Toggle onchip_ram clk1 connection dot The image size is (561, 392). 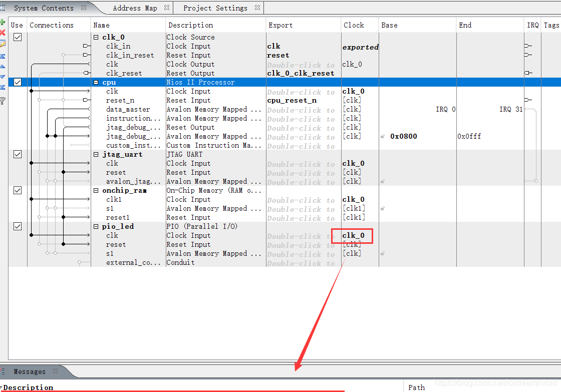(x=32, y=199)
